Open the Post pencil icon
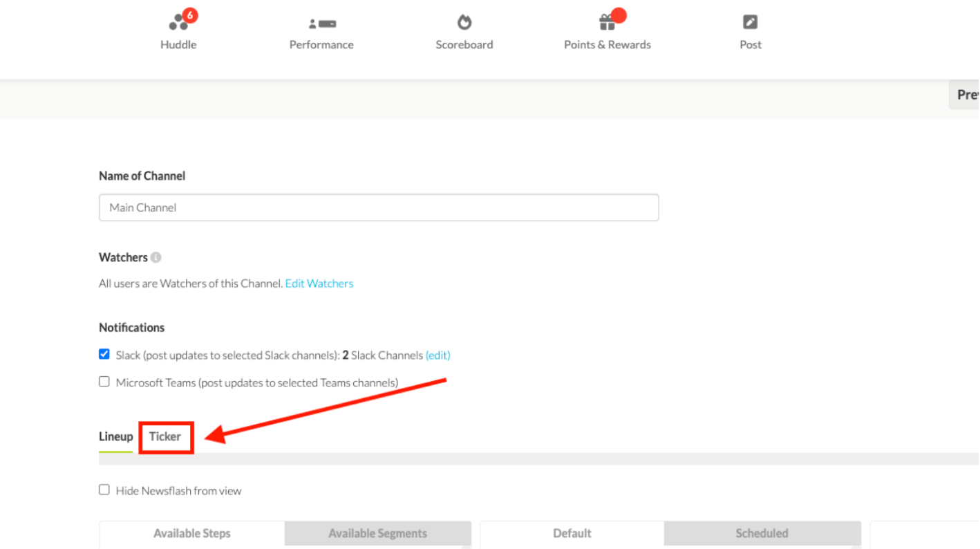Screen dimensions: 980x549 tap(750, 22)
